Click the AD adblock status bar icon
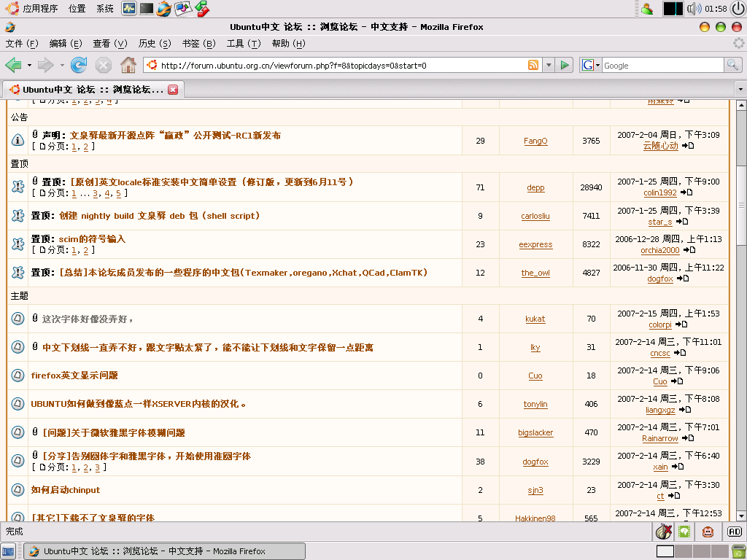Image resolution: width=747 pixels, height=560 pixels. pos(734,532)
